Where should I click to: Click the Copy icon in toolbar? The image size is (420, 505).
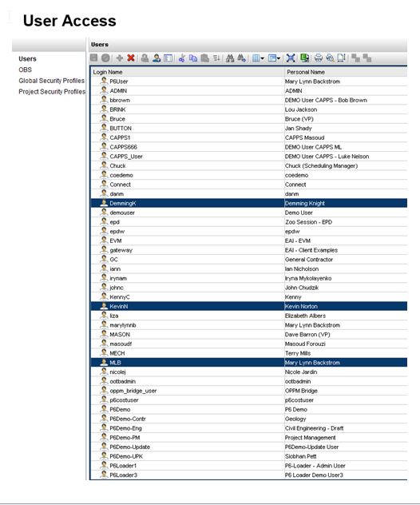(x=193, y=58)
